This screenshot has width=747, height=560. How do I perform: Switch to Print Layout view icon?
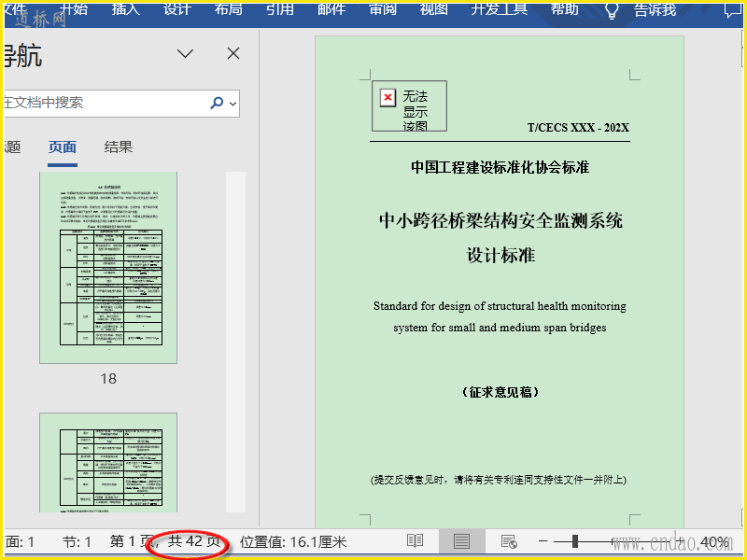[461, 541]
